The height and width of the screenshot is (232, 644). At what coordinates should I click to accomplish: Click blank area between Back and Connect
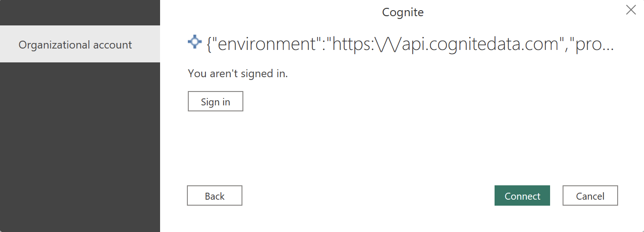pyautogui.click(x=368, y=196)
